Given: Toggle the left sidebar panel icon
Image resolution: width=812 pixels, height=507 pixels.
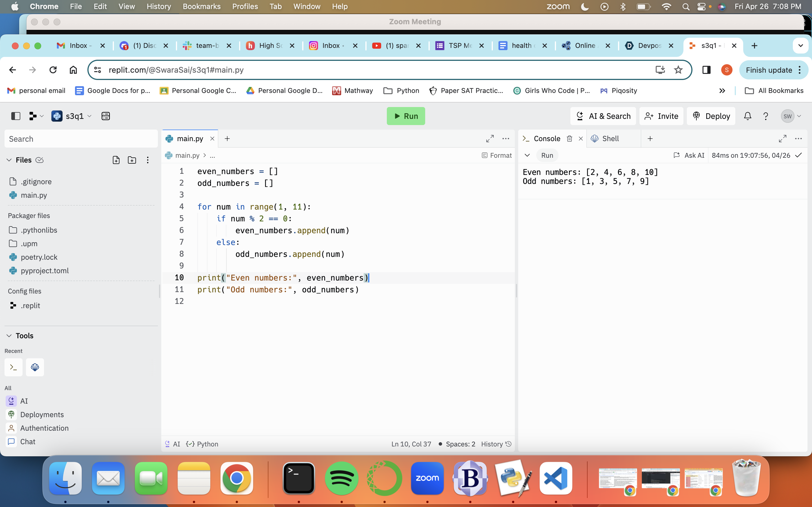Looking at the screenshot, I should pyautogui.click(x=16, y=116).
